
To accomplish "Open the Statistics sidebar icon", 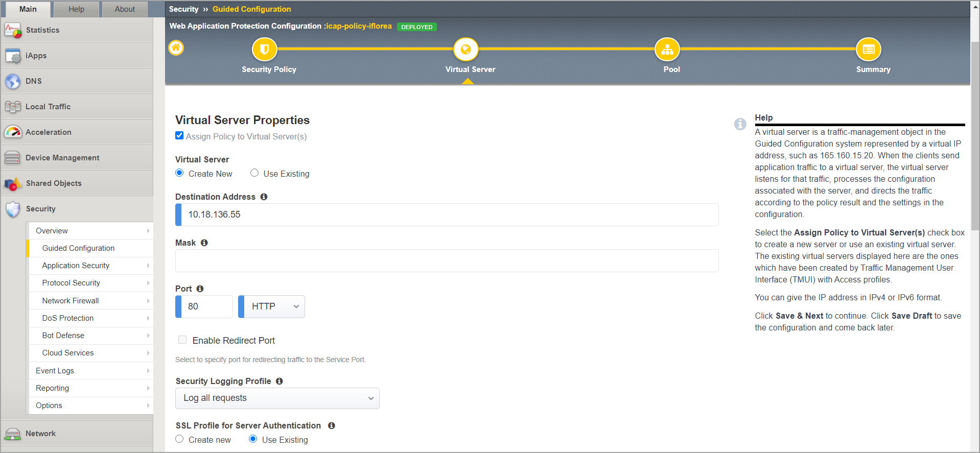I will click(13, 30).
